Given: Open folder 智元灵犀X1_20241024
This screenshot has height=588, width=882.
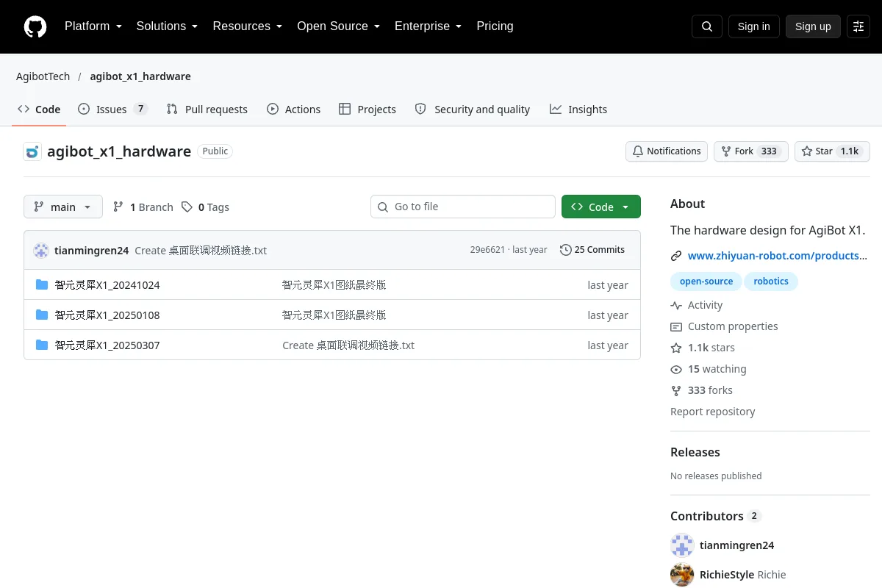Looking at the screenshot, I should 107,285.
